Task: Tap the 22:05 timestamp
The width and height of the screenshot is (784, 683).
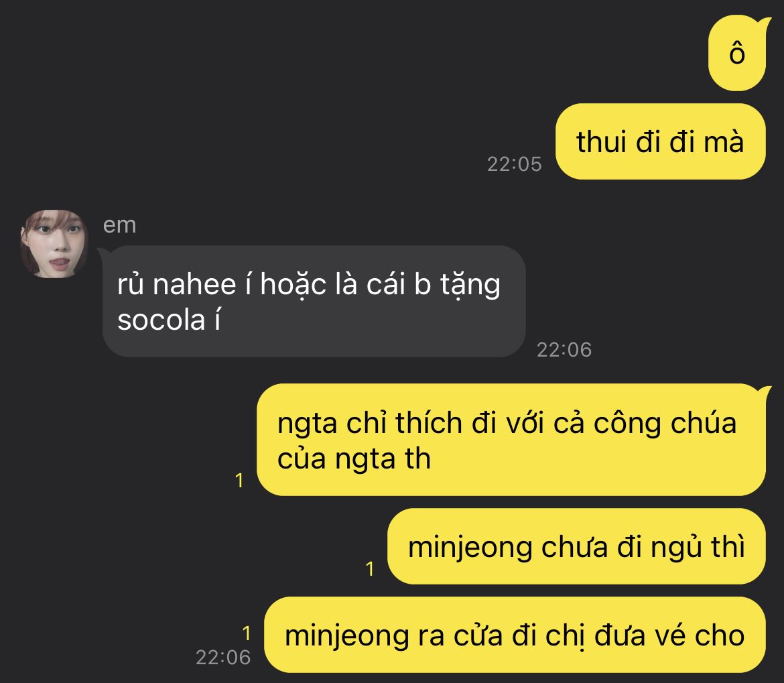Action: (515, 164)
